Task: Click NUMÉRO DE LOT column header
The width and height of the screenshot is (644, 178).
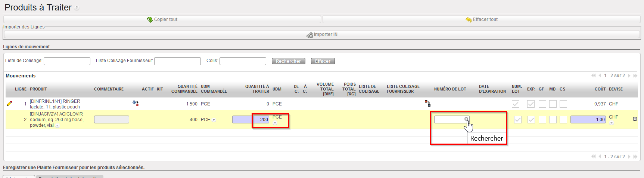Action: pyautogui.click(x=450, y=89)
